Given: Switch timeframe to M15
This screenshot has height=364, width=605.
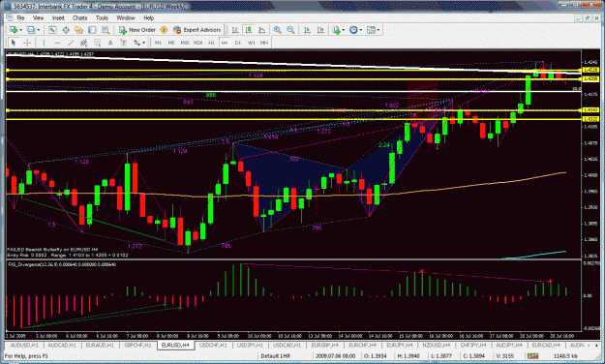Looking at the screenshot, I should [185, 43].
